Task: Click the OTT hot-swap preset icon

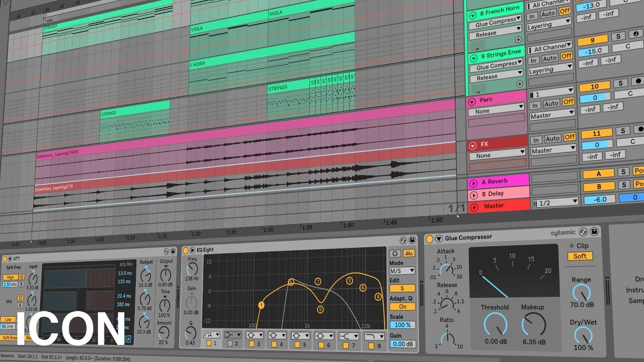Action: pos(167,250)
